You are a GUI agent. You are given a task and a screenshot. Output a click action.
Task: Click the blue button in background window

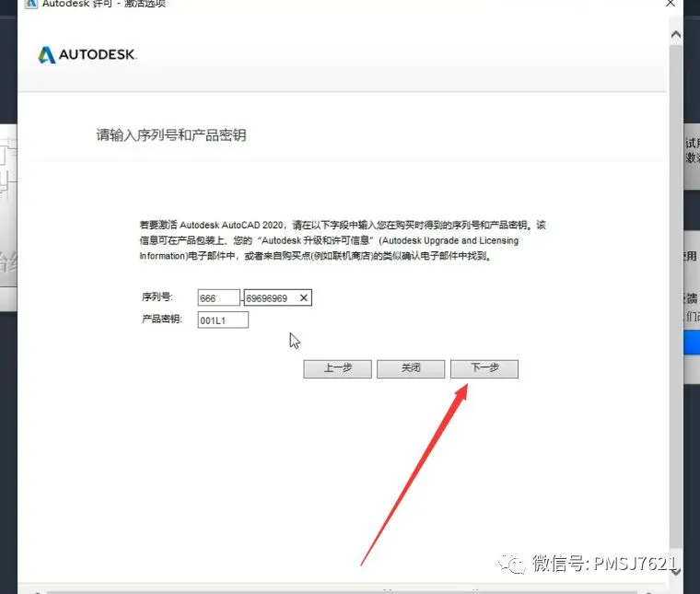692,343
